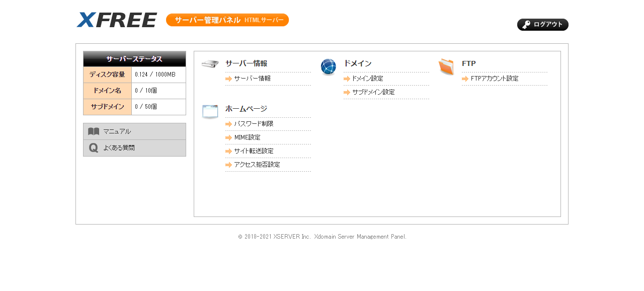Click the サーバーステータス header

pos(134,59)
